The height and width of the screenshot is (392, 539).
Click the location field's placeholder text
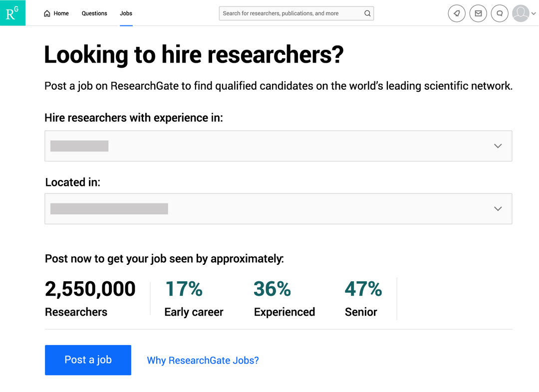point(108,208)
